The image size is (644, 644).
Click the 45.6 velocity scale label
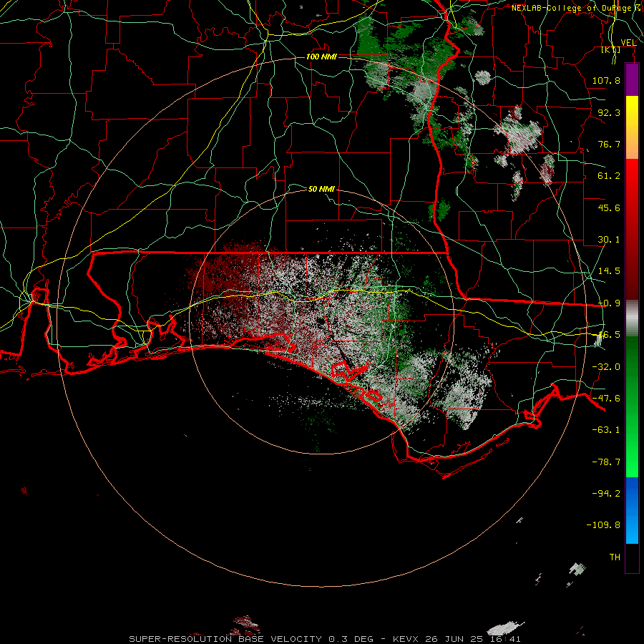coord(609,208)
